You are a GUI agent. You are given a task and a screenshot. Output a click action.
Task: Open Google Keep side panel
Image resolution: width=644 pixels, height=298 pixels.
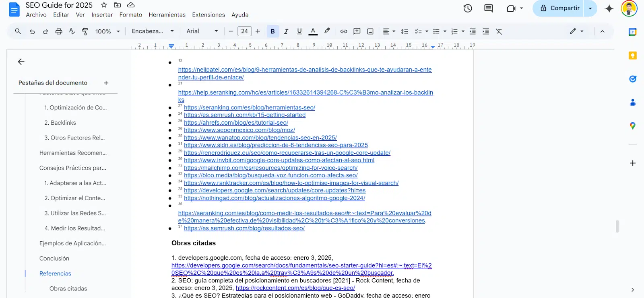coord(633,55)
